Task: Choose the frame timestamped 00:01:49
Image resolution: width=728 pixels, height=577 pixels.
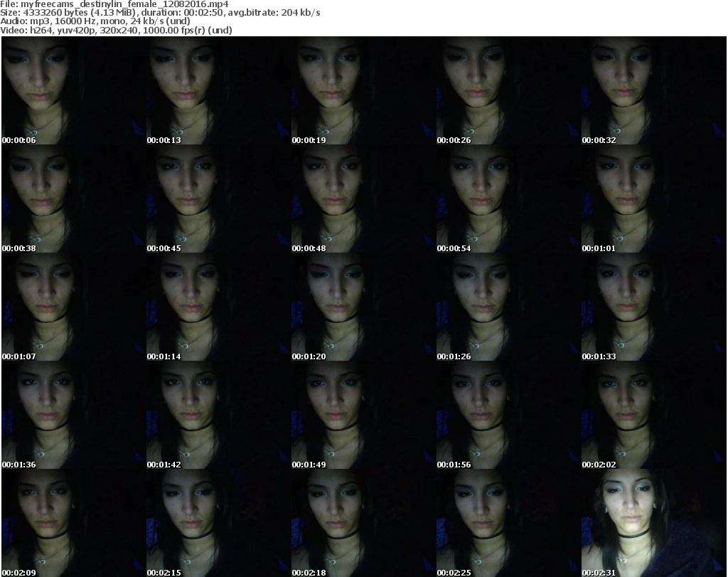Action: (363, 415)
